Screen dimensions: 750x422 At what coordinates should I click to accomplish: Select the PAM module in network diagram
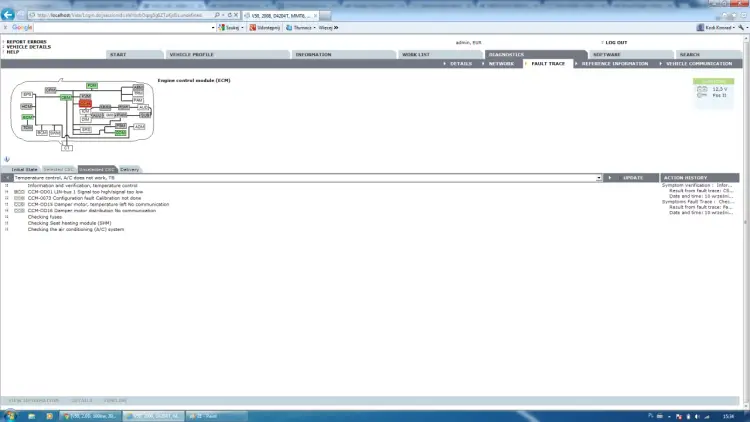(138, 100)
